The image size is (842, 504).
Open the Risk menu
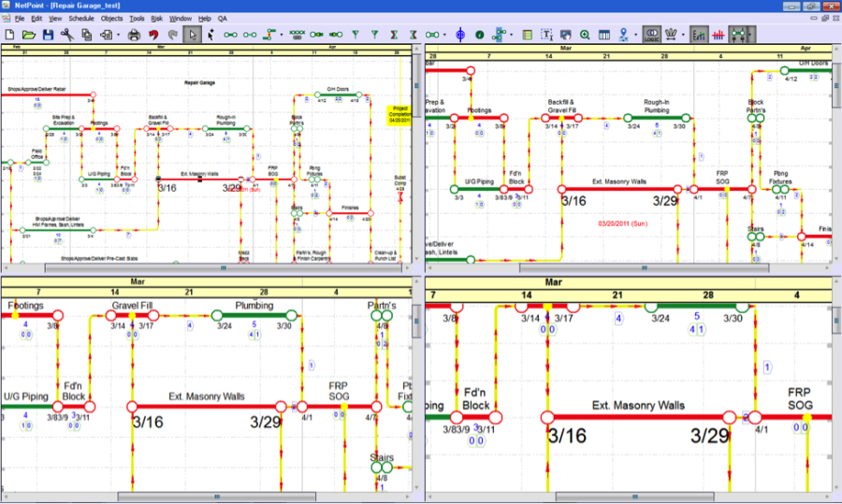point(156,19)
